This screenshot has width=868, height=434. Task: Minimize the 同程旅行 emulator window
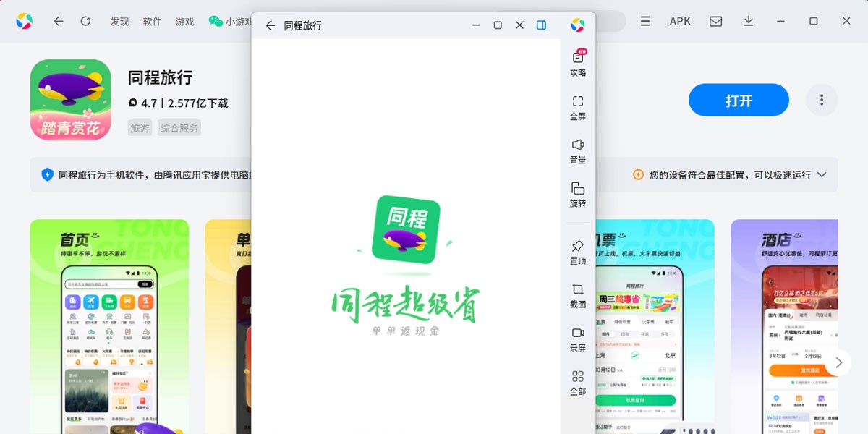[x=476, y=25]
